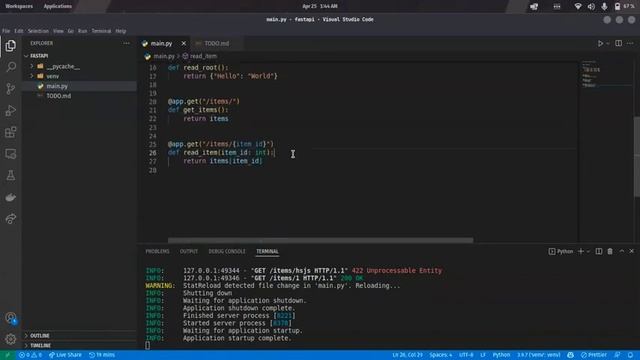Open the View menu

[58, 31]
